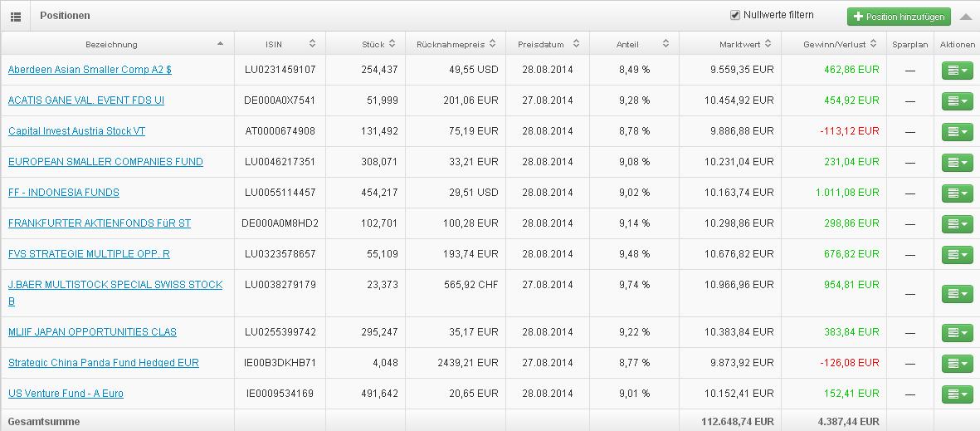
Task: Open the ACATIS GANE VAL. EVENT FDS UI link
Action: [x=86, y=100]
